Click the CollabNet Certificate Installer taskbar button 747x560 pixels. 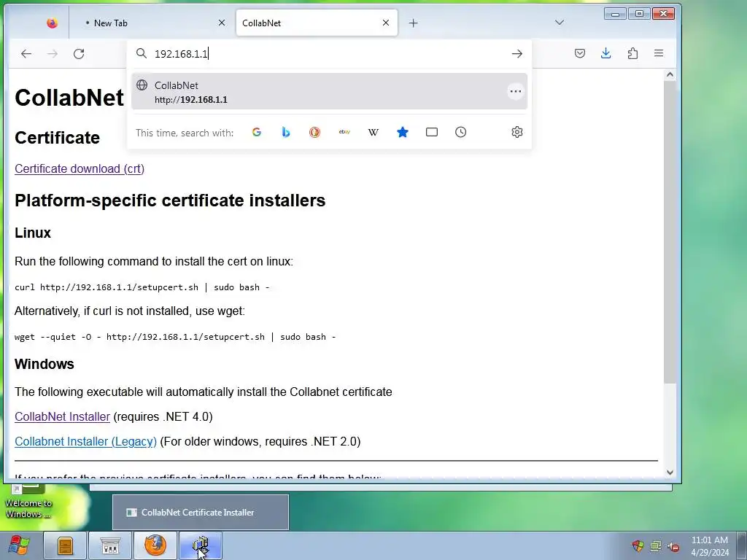201,545
